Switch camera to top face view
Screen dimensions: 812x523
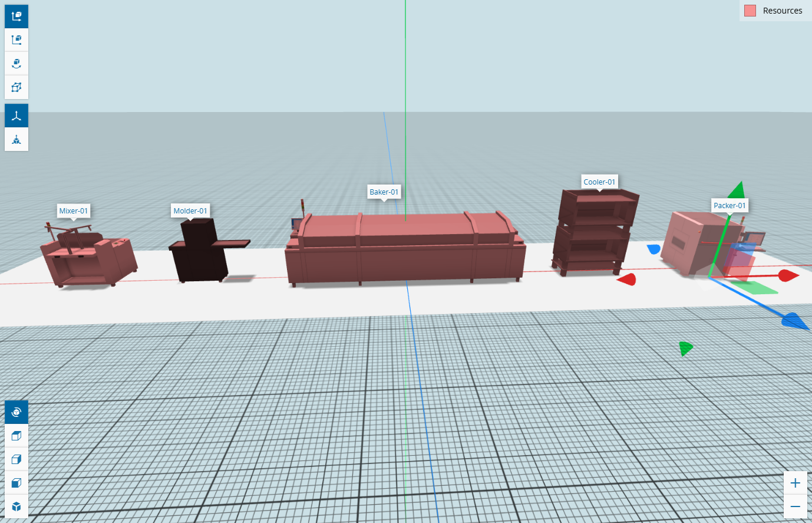(x=16, y=436)
